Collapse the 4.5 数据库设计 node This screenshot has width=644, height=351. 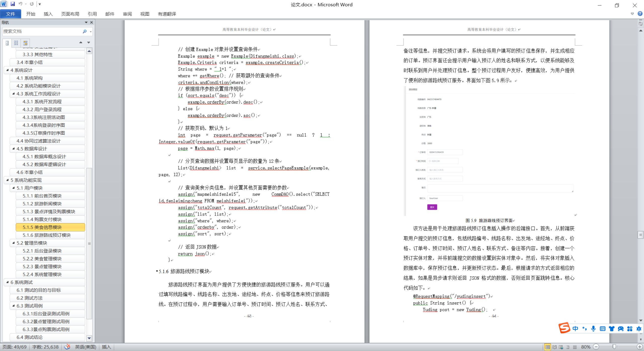coord(13,149)
